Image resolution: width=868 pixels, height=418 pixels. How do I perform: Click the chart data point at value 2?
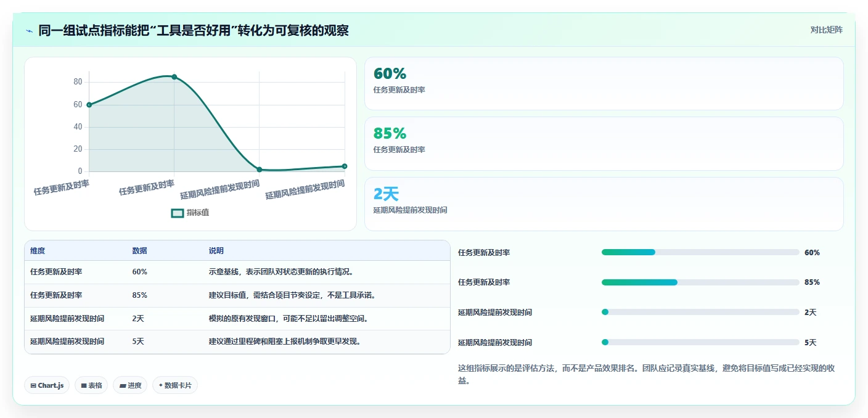[260, 170]
